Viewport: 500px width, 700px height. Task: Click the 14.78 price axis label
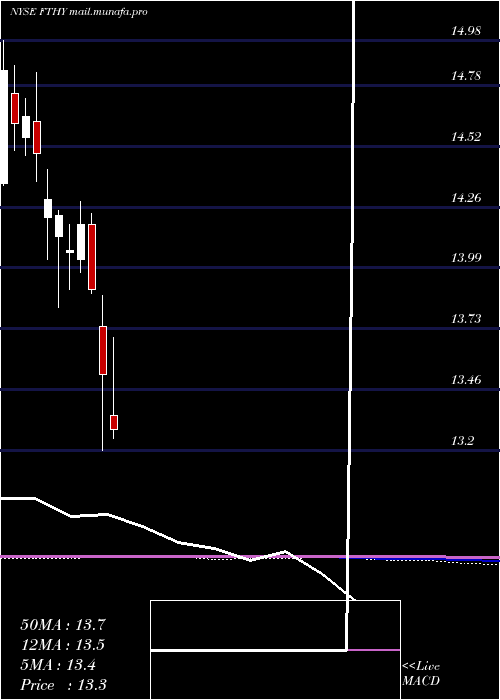466,76
